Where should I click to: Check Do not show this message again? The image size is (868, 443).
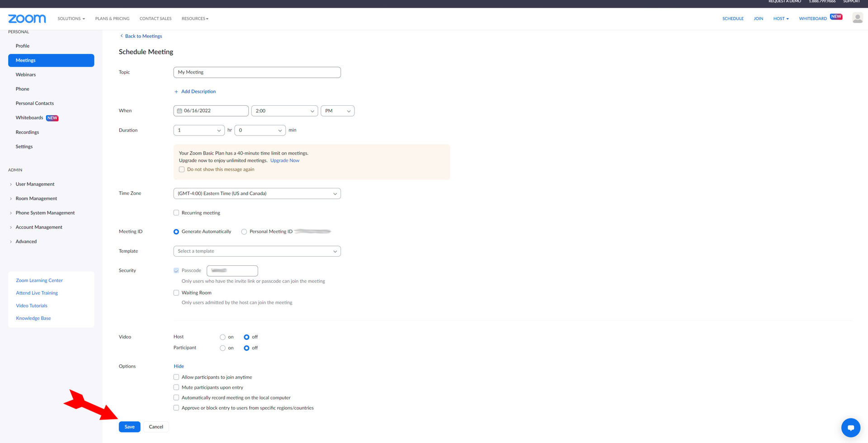182,170
